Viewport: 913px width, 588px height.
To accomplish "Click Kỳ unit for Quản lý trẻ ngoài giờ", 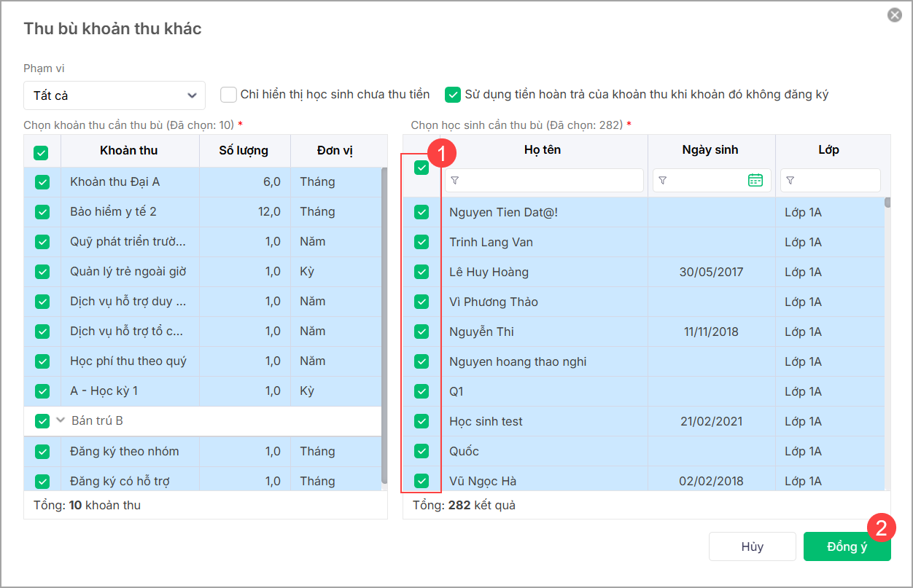I will click(x=307, y=272).
